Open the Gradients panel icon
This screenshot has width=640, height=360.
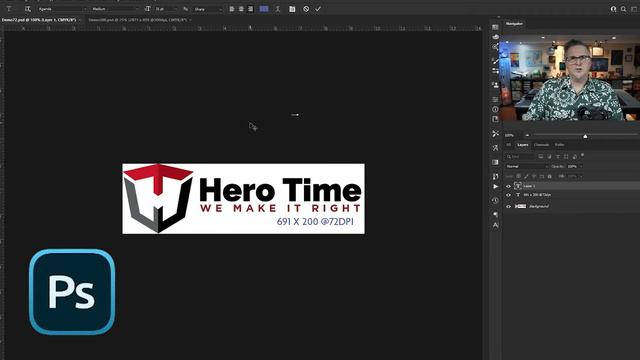[x=495, y=162]
